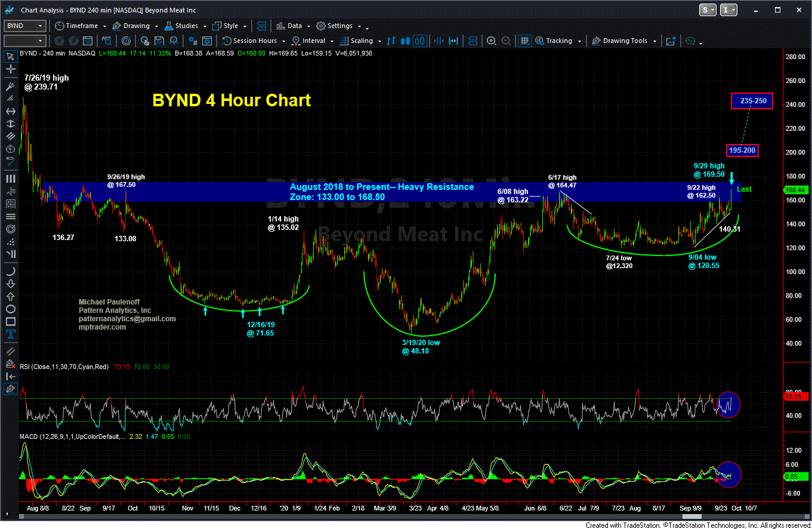Choose the parallel lines channel tool
The width and height of the screenshot is (812, 529).
point(10,136)
